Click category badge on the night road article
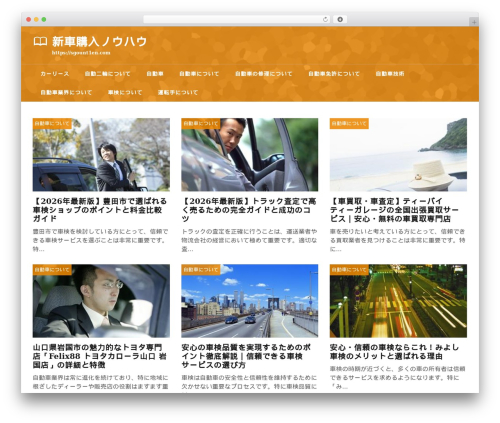 (349, 270)
